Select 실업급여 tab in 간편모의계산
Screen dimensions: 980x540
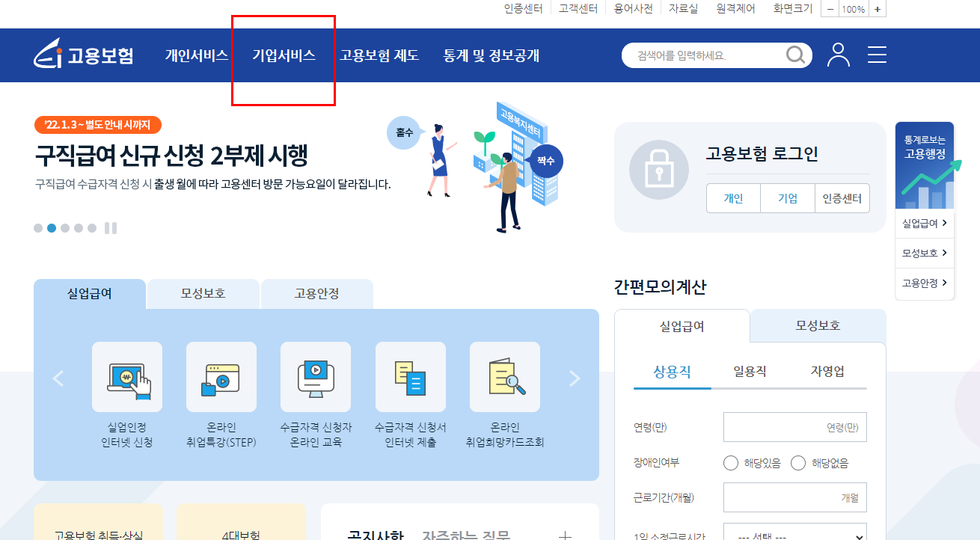click(x=682, y=326)
